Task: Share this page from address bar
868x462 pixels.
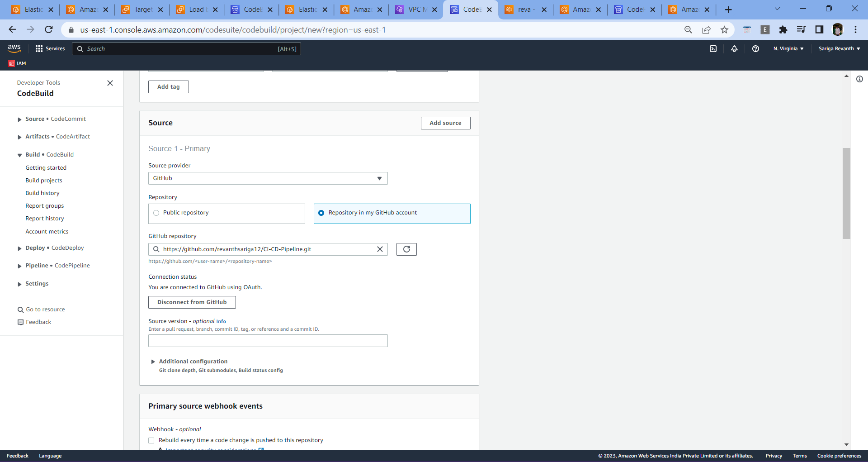Action: [x=706, y=29]
